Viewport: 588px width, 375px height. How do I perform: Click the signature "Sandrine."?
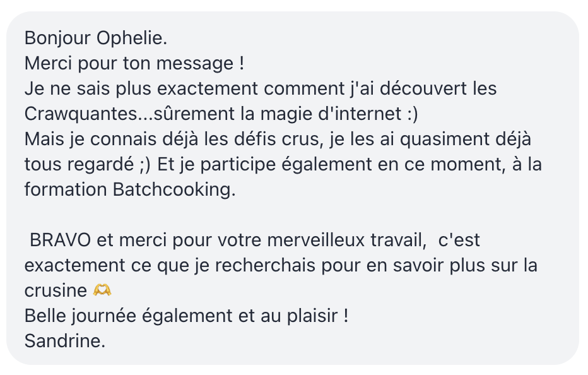click(x=65, y=341)
